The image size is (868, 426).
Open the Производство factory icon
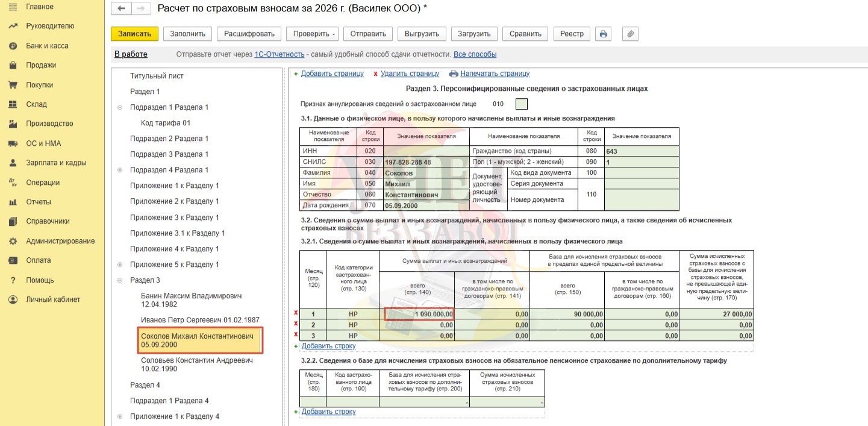point(13,124)
